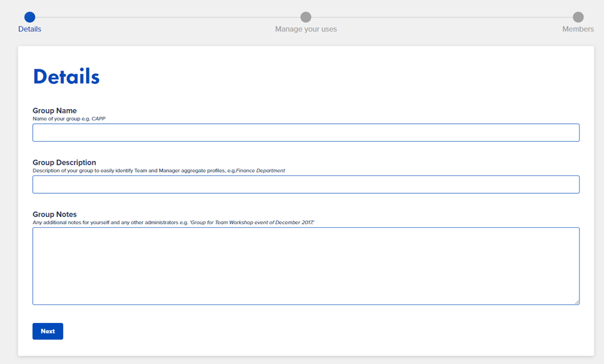The height and width of the screenshot is (364, 604).
Task: Click the Group Name field label
Action: pos(55,111)
